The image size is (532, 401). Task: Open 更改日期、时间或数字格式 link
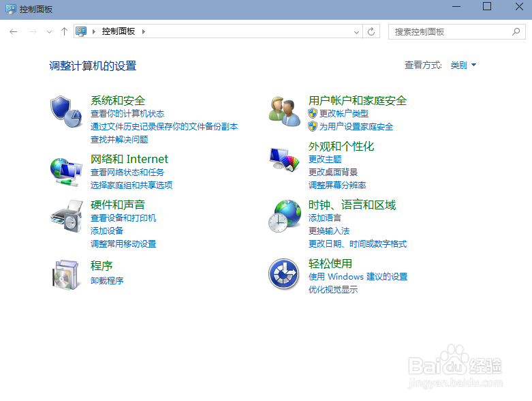(x=357, y=243)
